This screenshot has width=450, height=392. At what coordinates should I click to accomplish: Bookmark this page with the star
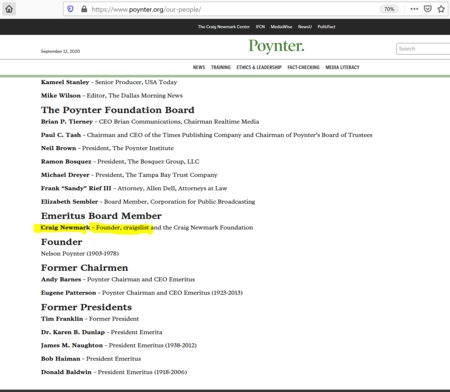441,9
